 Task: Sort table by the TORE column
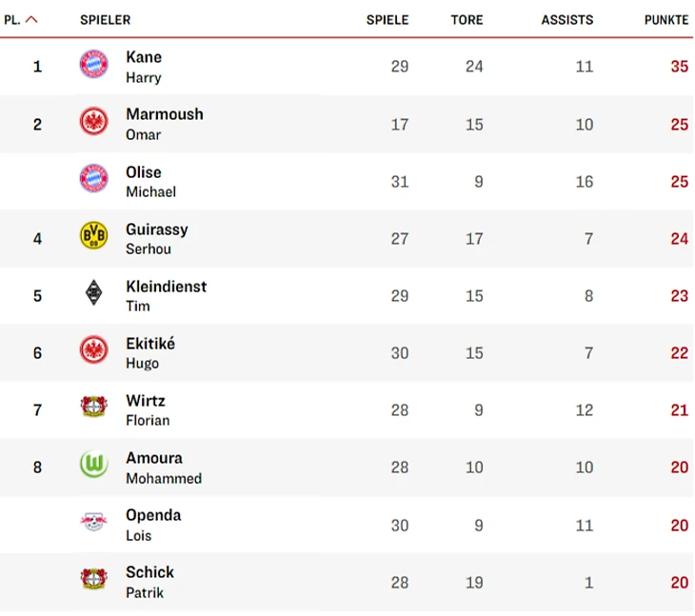coord(467,19)
